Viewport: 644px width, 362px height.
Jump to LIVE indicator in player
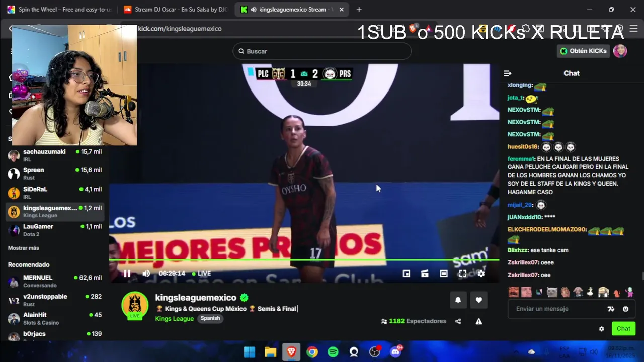(201, 274)
